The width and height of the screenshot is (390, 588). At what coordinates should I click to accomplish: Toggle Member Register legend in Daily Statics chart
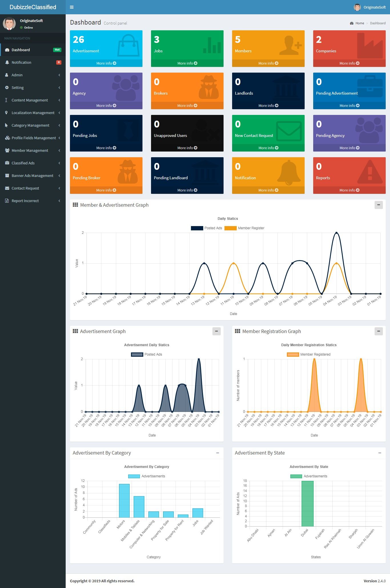[x=244, y=228]
